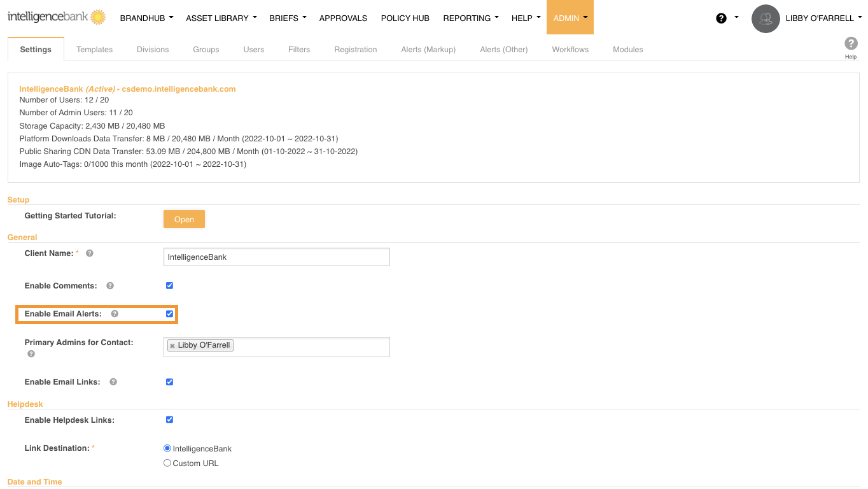Screen dimensions: 868x489
Task: Open the Alerts (Other) tab
Action: [x=504, y=50]
